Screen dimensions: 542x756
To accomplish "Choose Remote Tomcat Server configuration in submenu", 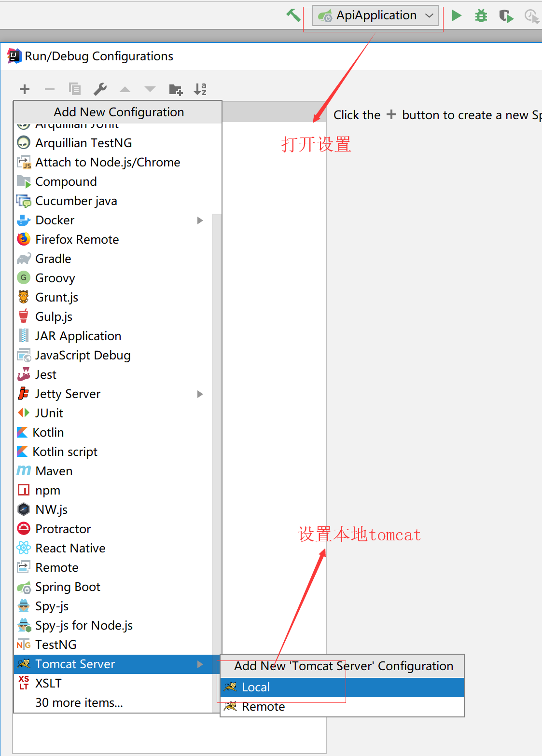I will (x=342, y=706).
